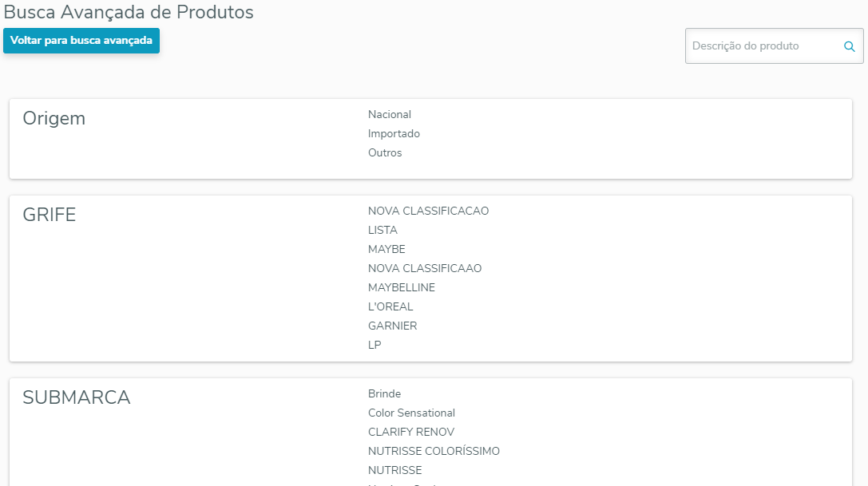
Task: Choose the Importado origin option
Action: (x=394, y=134)
